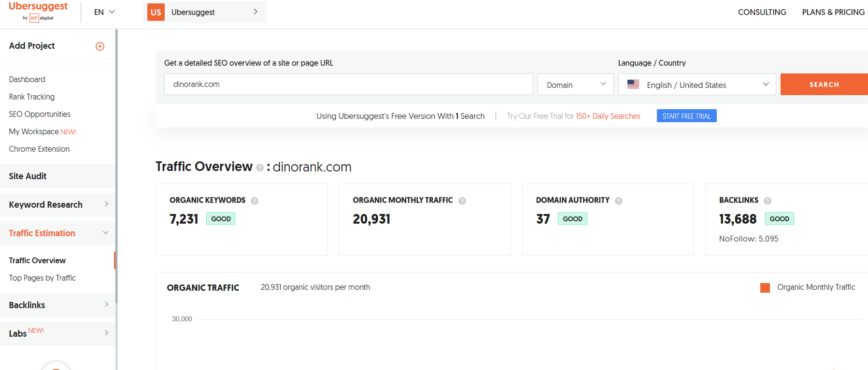The height and width of the screenshot is (370, 868).
Task: Open Chrome Extension page
Action: coord(39,149)
